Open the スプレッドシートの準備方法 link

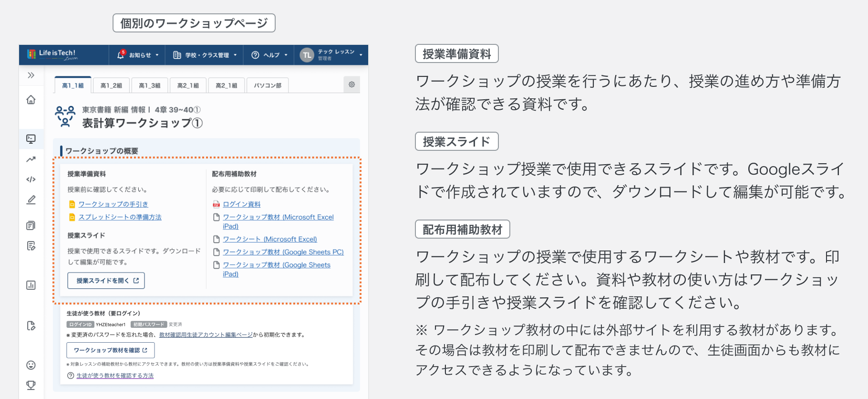[120, 217]
